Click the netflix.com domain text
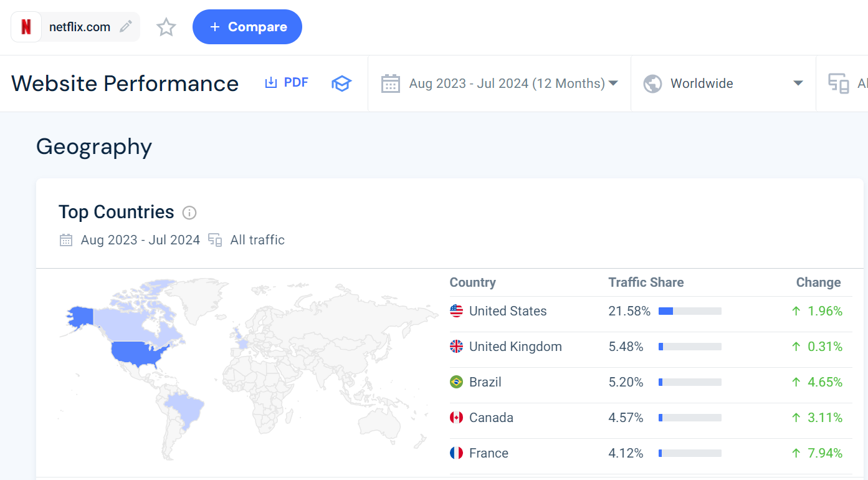 coord(80,27)
